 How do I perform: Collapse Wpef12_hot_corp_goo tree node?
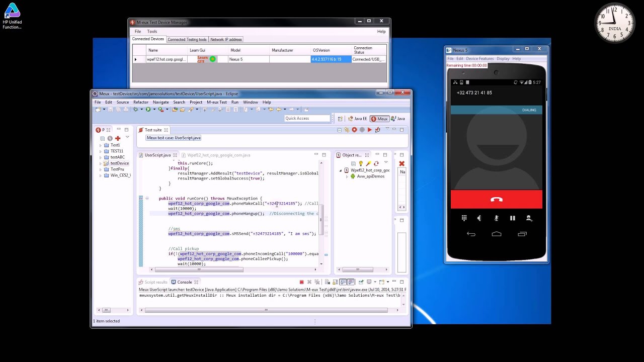click(x=341, y=170)
